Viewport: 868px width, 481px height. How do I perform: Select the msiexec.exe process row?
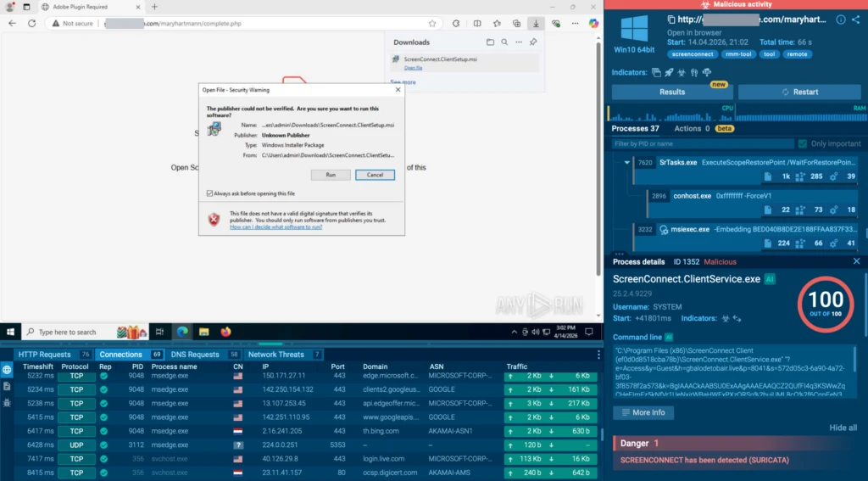[745, 236]
